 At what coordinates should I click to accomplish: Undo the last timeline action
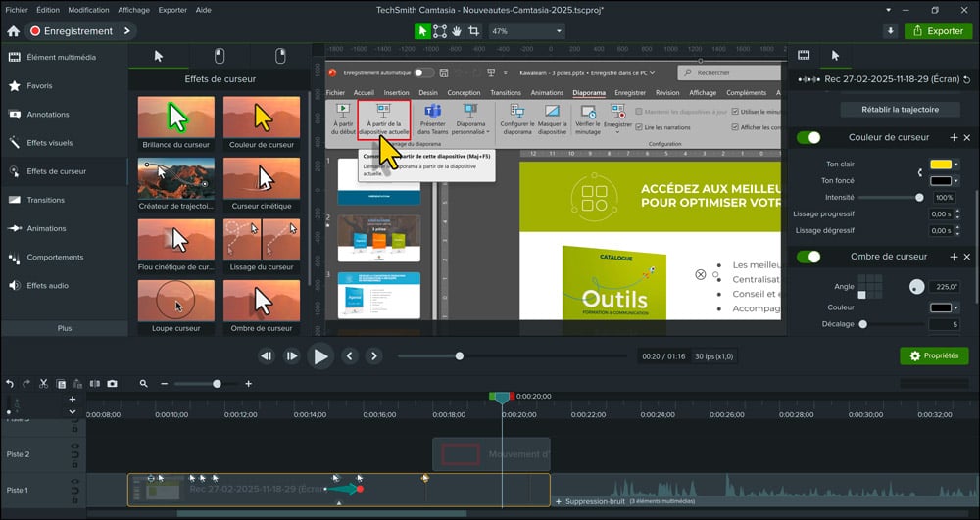click(x=10, y=383)
